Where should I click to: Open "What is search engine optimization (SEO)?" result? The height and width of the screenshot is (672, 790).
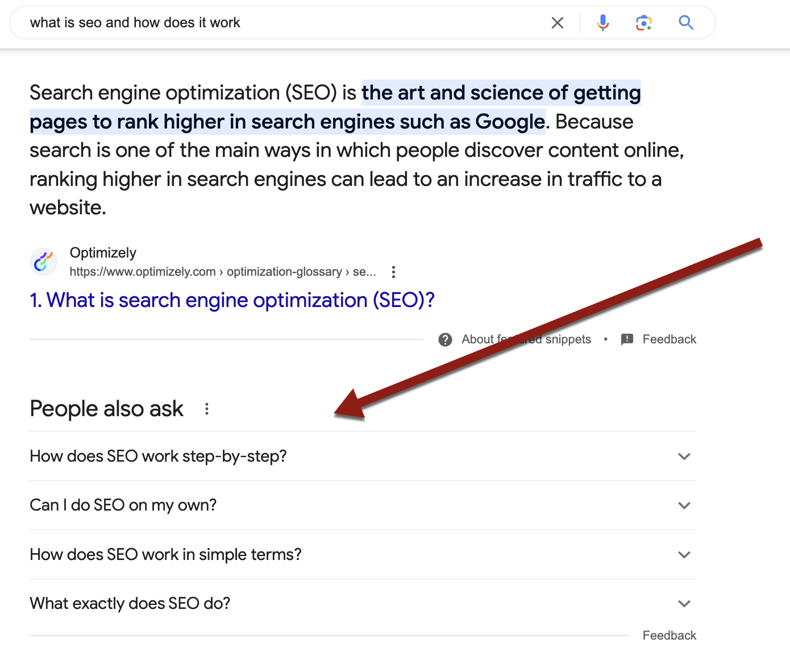click(232, 300)
